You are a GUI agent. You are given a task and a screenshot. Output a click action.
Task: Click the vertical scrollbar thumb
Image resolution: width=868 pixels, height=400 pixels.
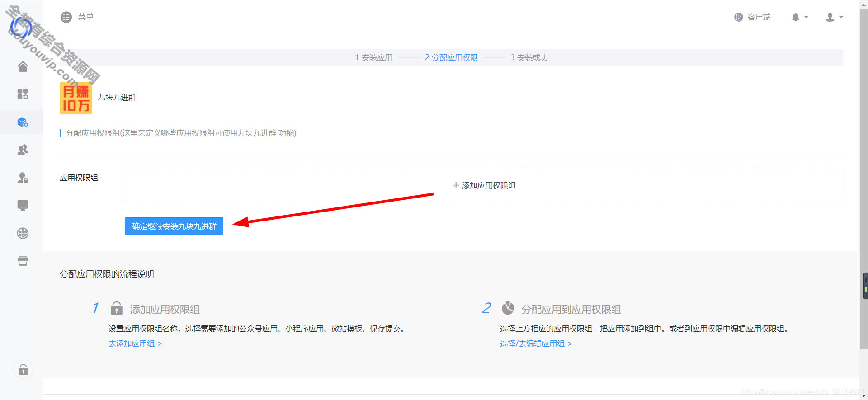pos(864,179)
